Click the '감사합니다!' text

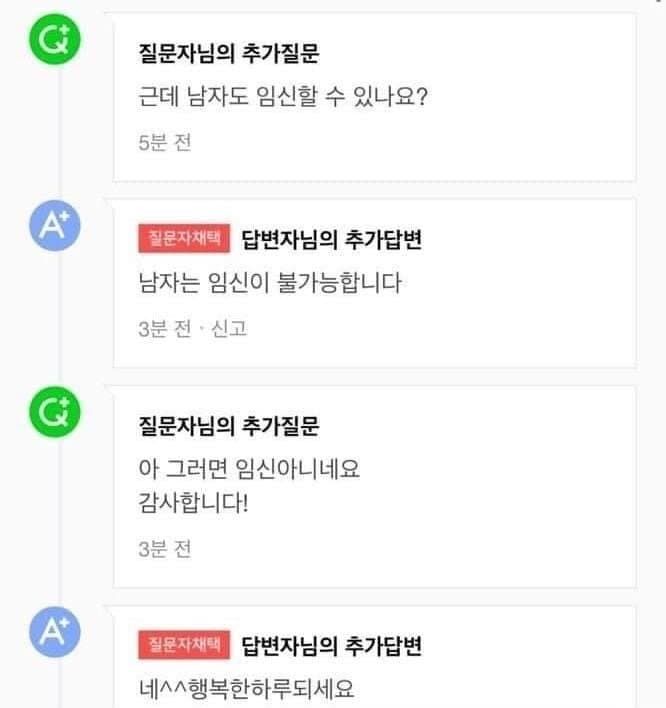193,501
